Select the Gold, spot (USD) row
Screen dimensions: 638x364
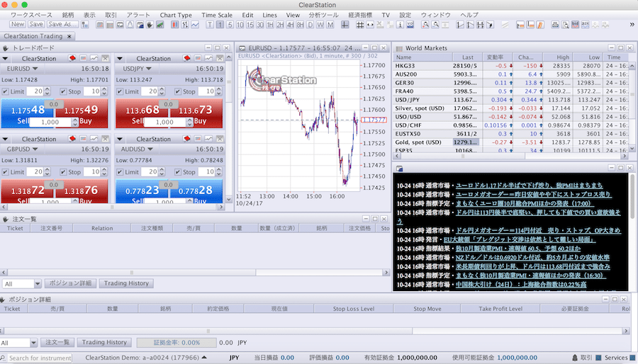point(513,142)
